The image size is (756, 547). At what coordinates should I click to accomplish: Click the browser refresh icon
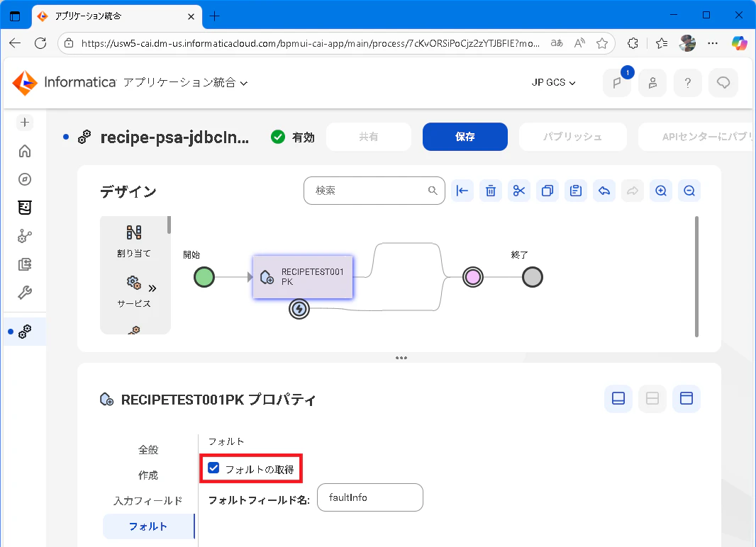coord(40,43)
